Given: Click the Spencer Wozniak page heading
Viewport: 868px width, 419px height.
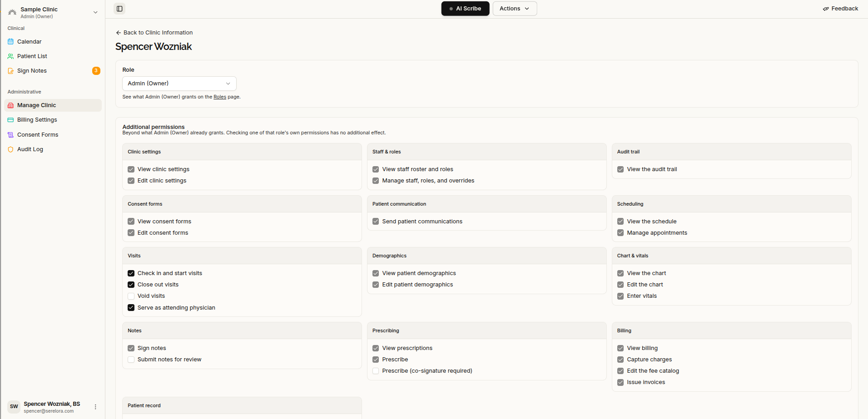Looking at the screenshot, I should (154, 47).
